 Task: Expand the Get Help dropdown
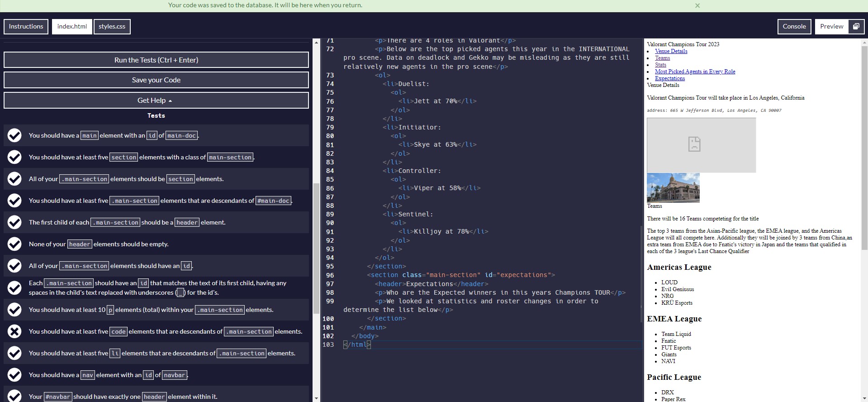pyautogui.click(x=156, y=100)
